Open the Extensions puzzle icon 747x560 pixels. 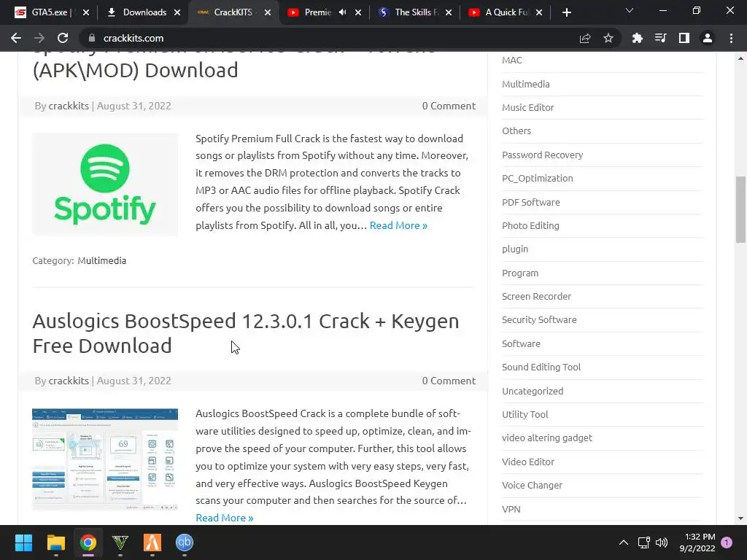[637, 38]
